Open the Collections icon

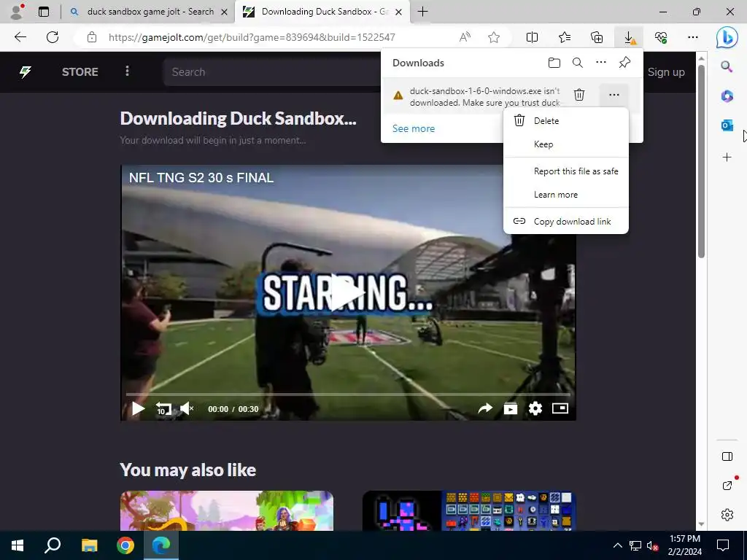pyautogui.click(x=597, y=37)
